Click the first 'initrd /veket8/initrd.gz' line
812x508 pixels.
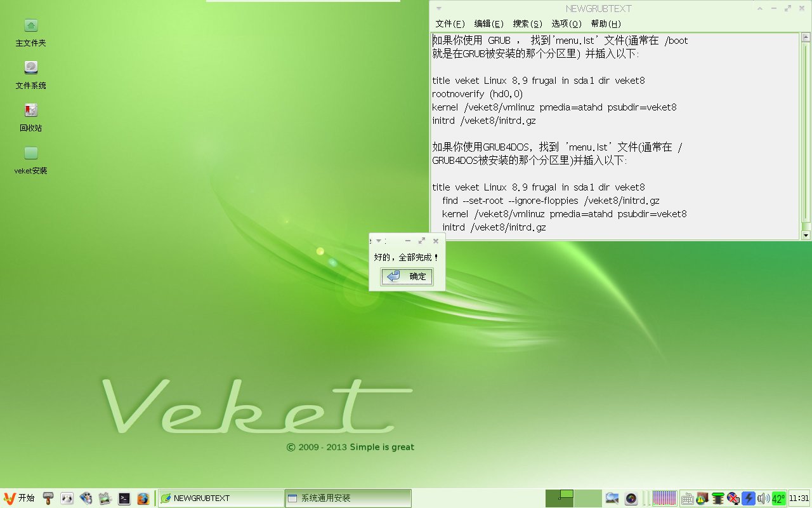click(484, 121)
